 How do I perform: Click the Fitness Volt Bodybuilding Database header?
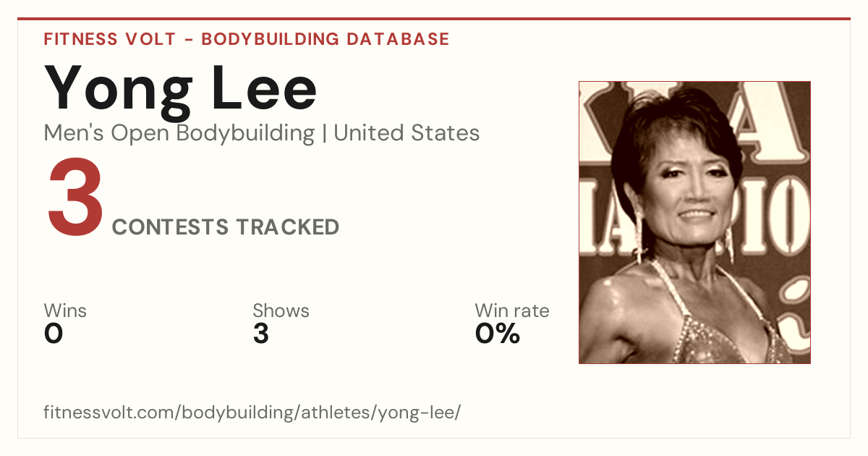click(x=247, y=39)
